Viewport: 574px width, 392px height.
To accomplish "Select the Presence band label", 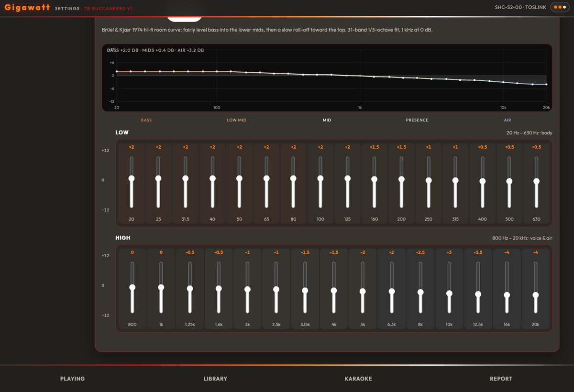I will (417, 120).
